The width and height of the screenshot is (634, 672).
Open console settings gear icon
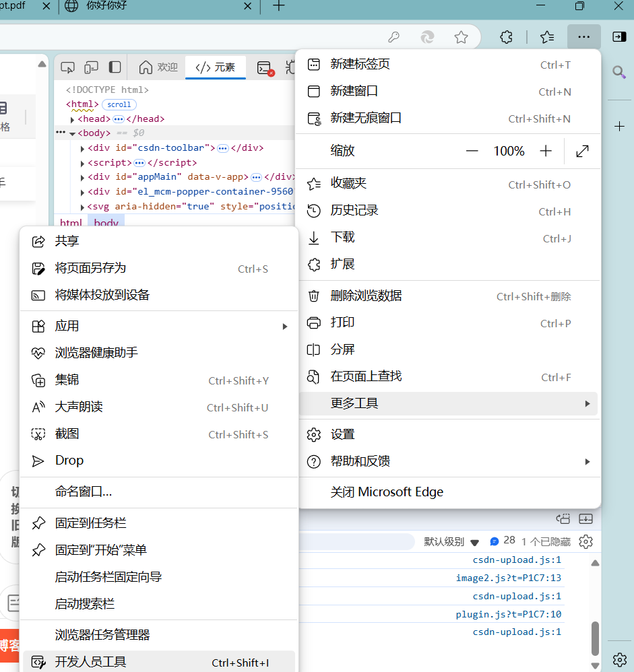(x=585, y=542)
